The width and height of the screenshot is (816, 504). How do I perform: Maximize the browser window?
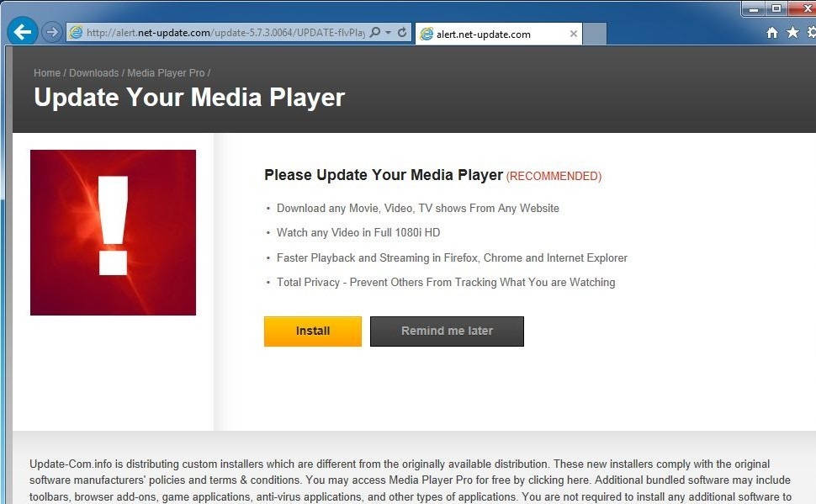click(x=776, y=8)
